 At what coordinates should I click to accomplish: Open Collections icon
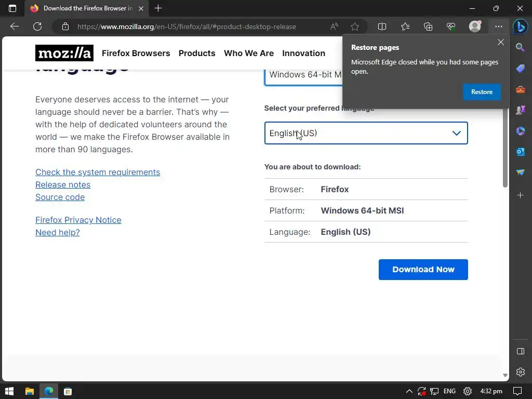pos(428,26)
